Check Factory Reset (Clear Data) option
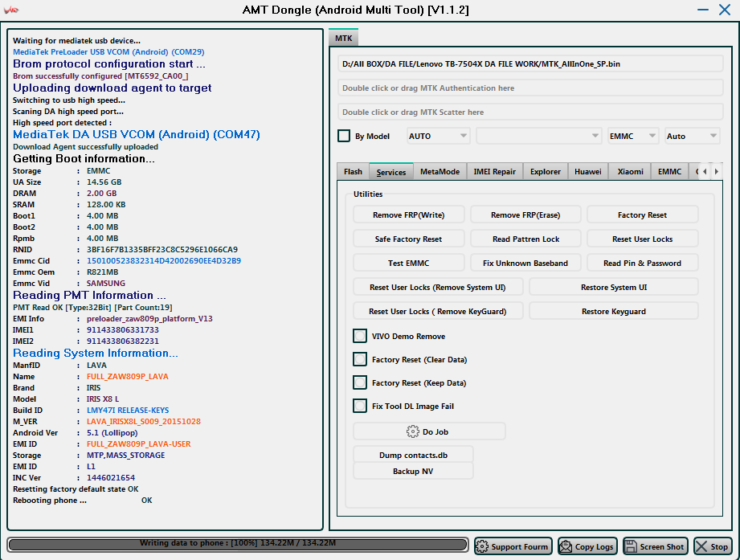 coord(360,359)
